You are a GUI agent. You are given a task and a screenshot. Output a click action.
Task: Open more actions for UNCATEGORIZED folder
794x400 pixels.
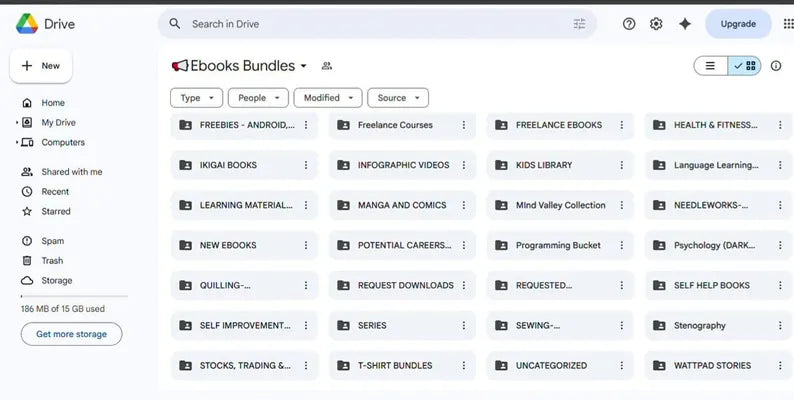pyautogui.click(x=622, y=365)
